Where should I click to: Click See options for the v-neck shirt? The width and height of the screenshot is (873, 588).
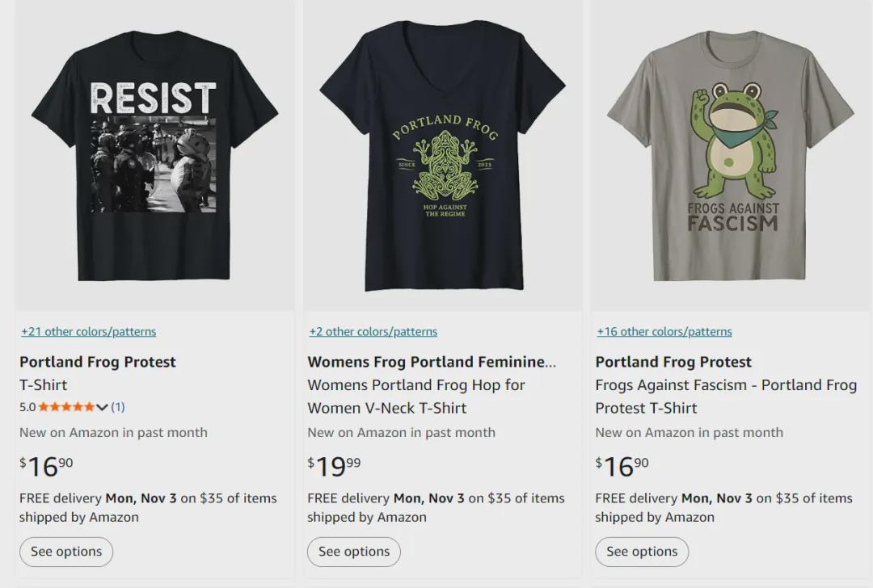[x=354, y=552]
